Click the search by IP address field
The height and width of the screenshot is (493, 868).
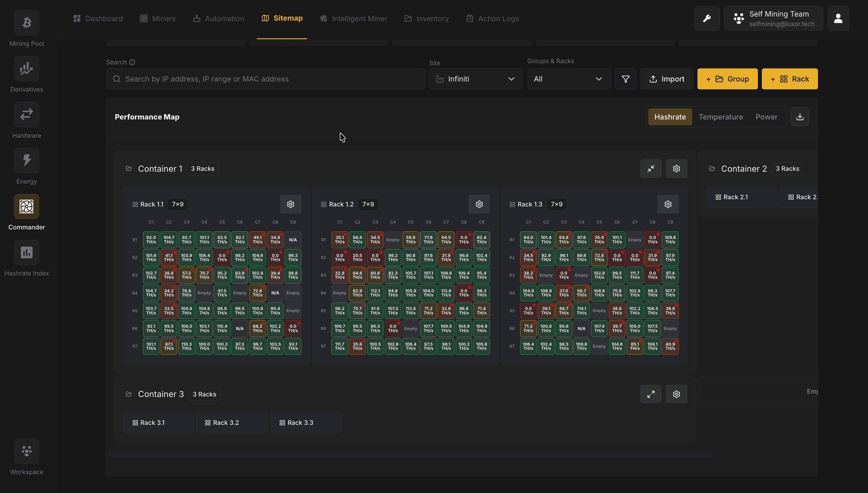(x=265, y=79)
